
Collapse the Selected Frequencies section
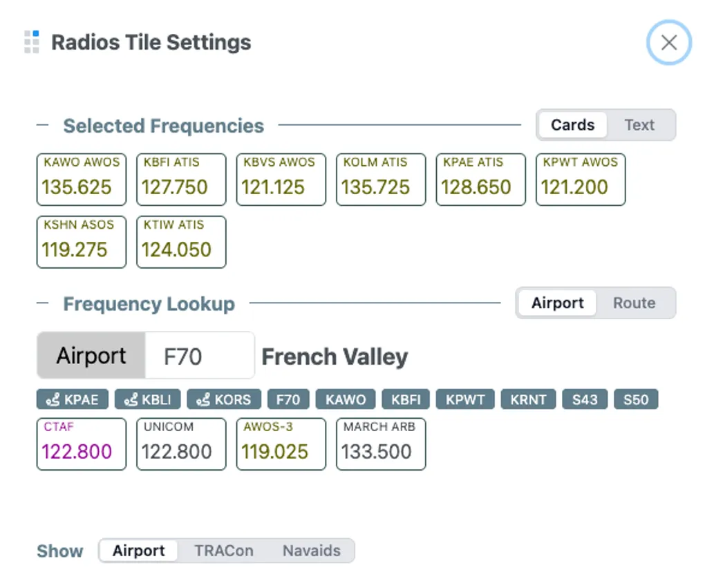click(x=43, y=126)
